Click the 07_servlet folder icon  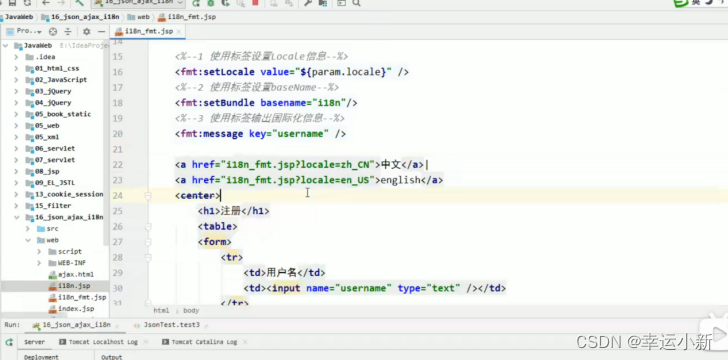[x=30, y=160]
